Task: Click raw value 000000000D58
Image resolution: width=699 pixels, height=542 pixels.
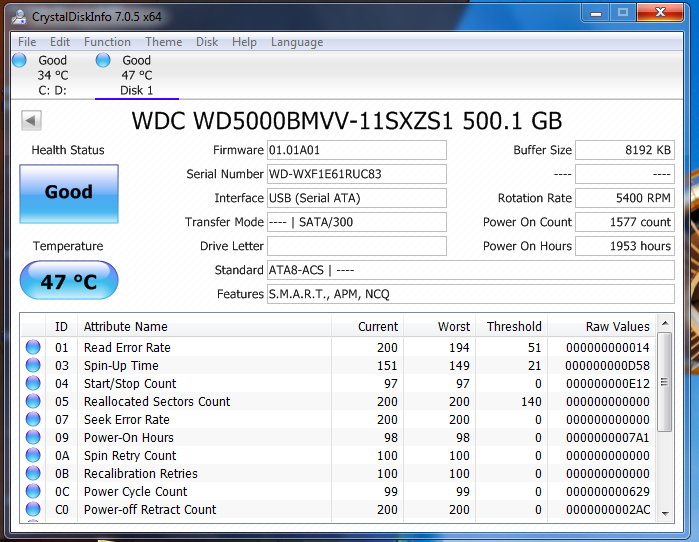Action: (x=608, y=366)
